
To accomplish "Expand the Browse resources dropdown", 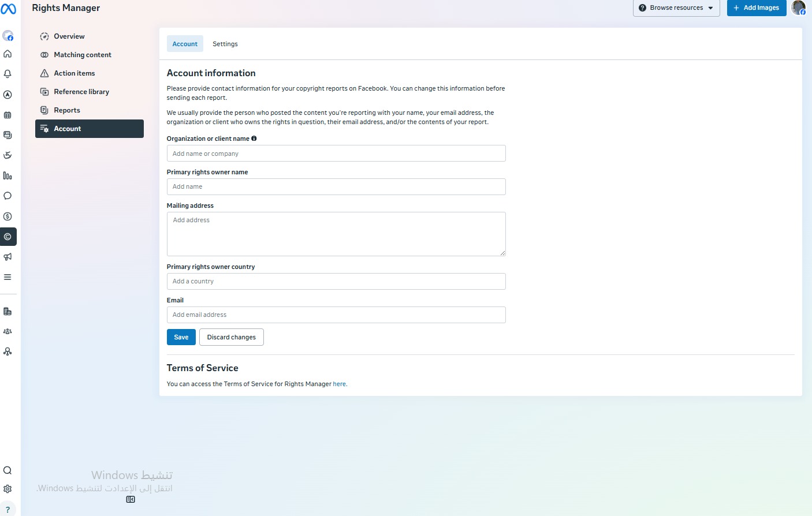I will point(676,8).
